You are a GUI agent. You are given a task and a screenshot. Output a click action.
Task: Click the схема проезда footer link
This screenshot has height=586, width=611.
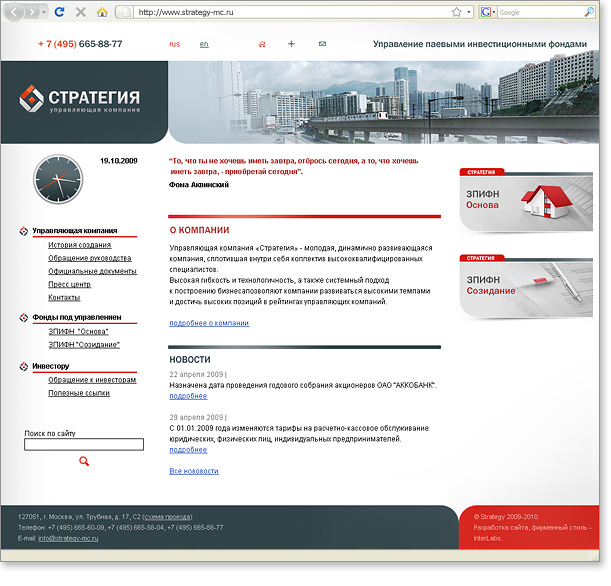click(168, 517)
